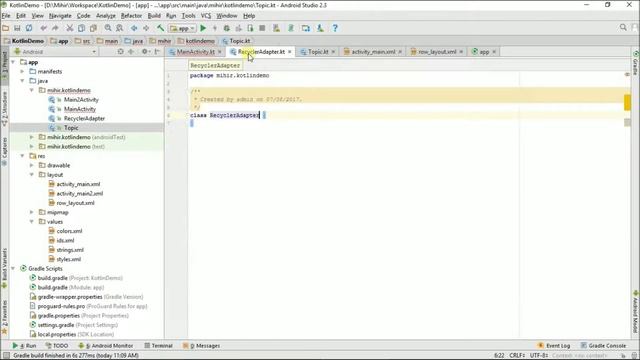This screenshot has width=640, height=360.
Task: Open the Android project view dropdown
Action: (55, 52)
